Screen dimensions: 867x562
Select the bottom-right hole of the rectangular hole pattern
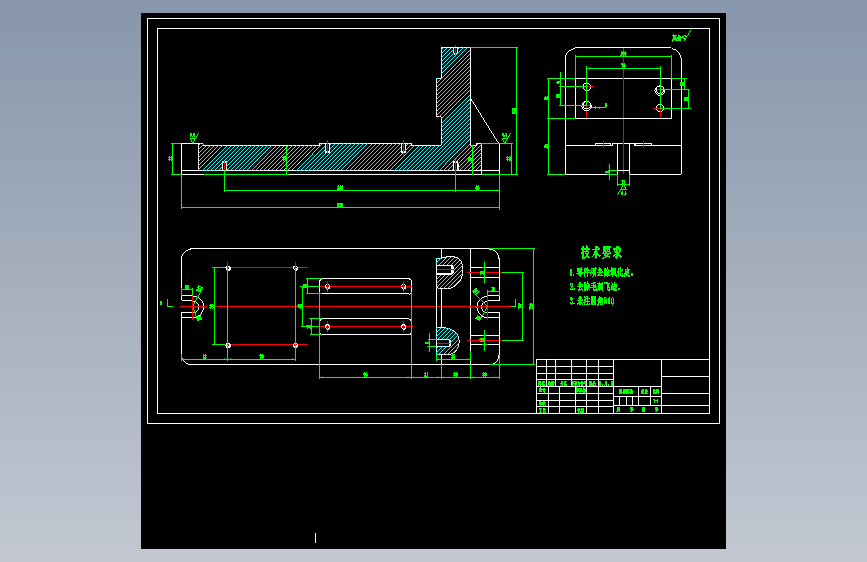pos(295,345)
